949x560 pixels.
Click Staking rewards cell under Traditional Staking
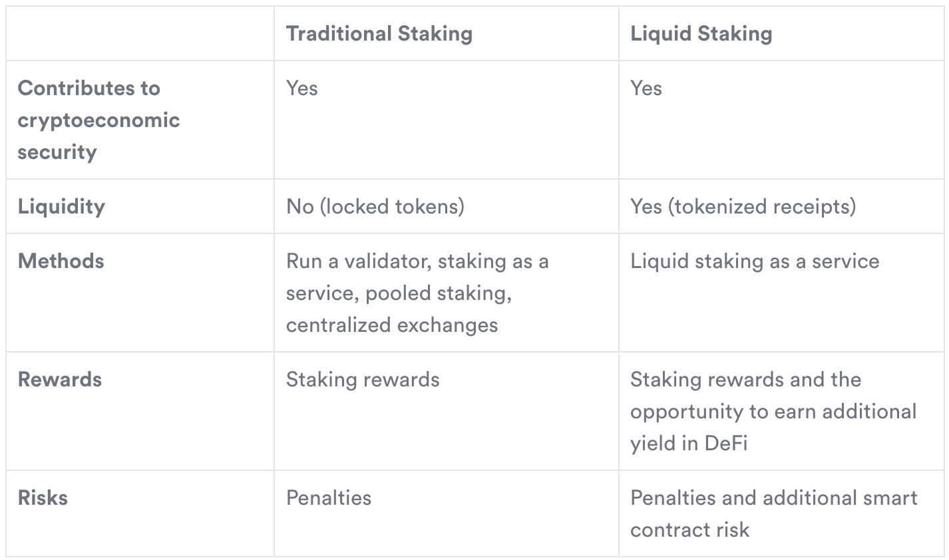pyautogui.click(x=363, y=379)
